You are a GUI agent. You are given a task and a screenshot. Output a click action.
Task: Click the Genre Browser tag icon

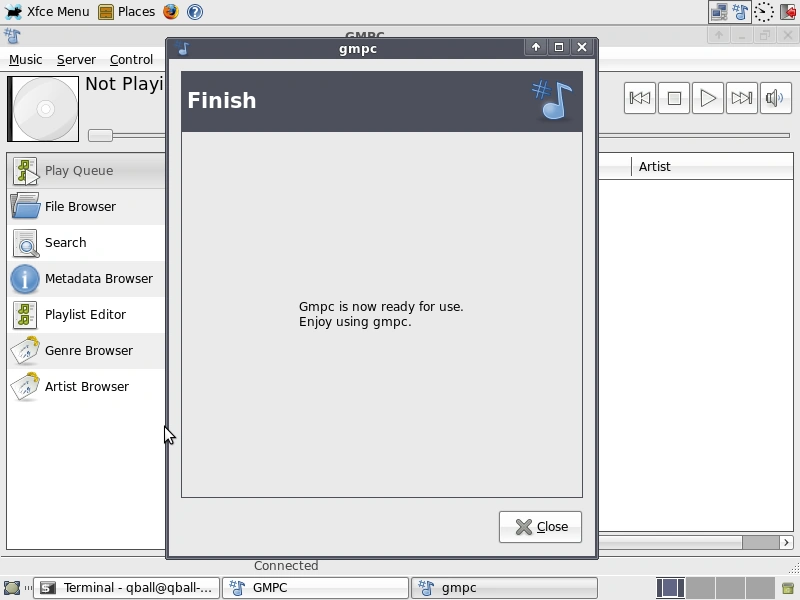[x=25, y=351]
